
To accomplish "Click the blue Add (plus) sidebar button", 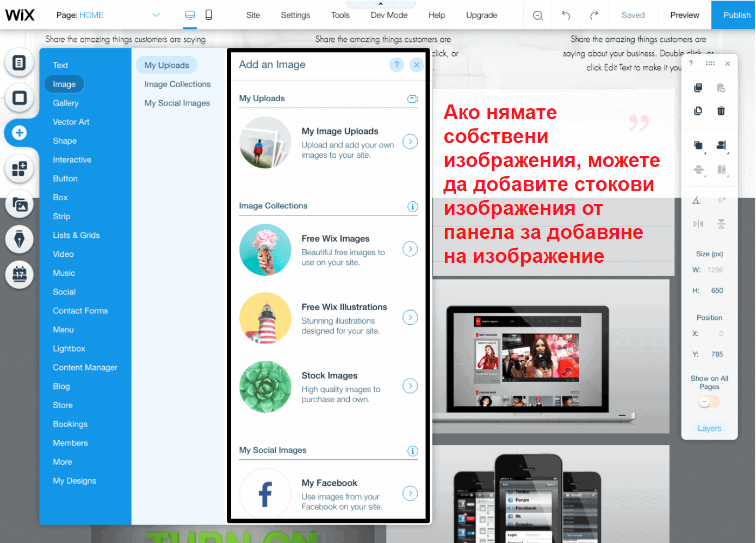I will pos(19,133).
